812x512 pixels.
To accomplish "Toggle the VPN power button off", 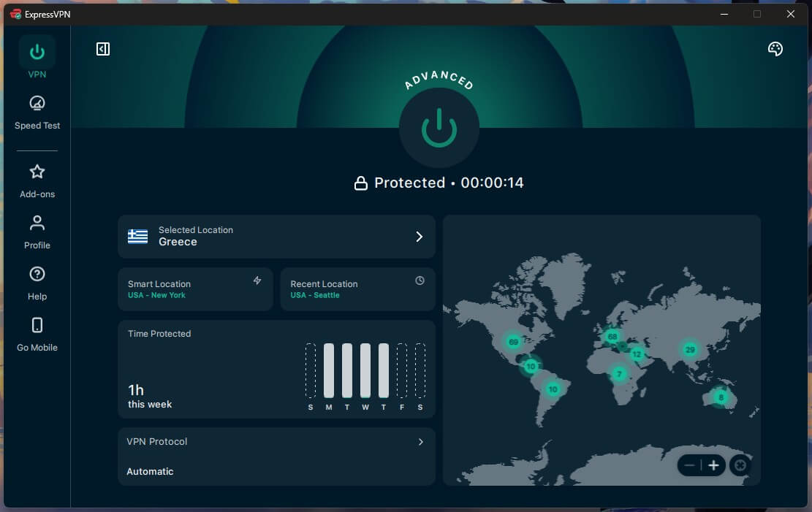I will coord(439,128).
